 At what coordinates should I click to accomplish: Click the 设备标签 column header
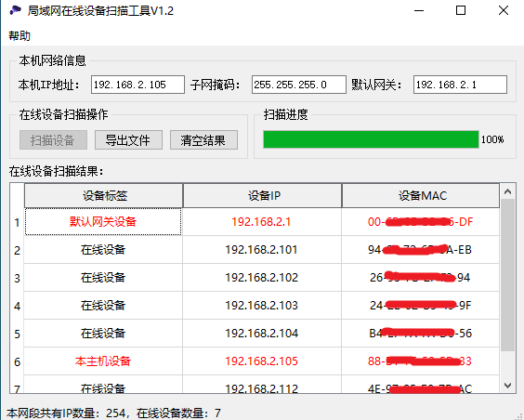[104, 195]
